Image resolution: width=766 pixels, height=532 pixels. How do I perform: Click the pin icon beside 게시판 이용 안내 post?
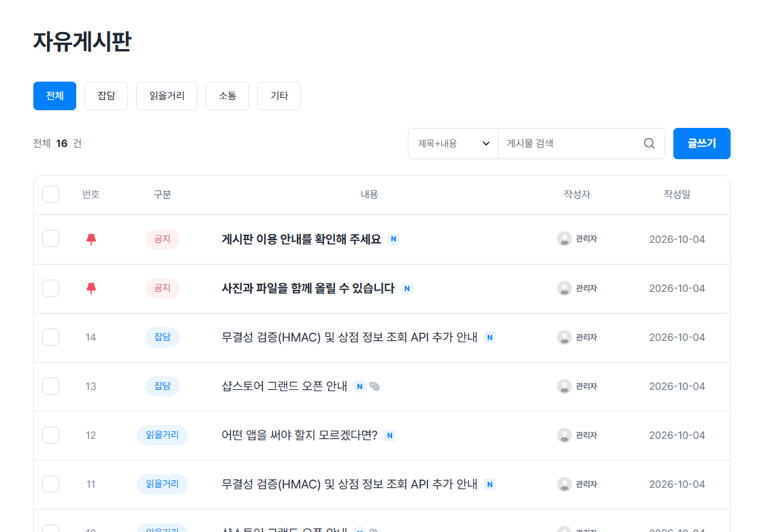tap(91, 239)
